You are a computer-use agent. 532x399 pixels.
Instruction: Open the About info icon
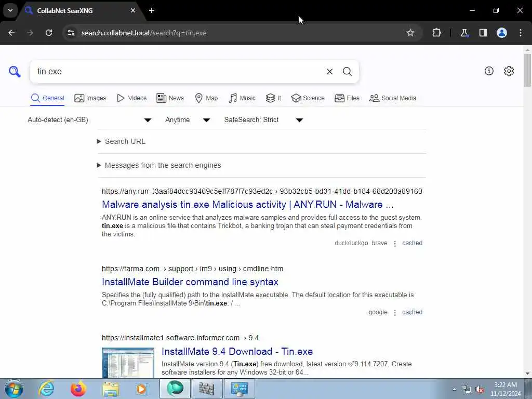click(489, 71)
